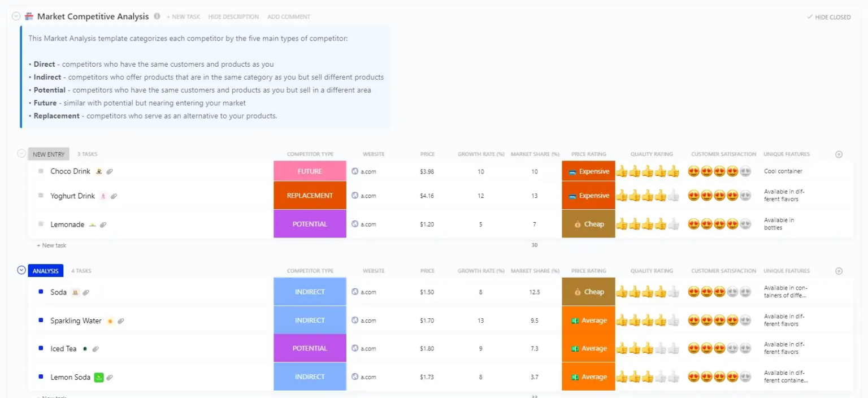Click the fifth thumbs-up in Iced Tea quality rating
The image size is (868, 398).
[672, 348]
